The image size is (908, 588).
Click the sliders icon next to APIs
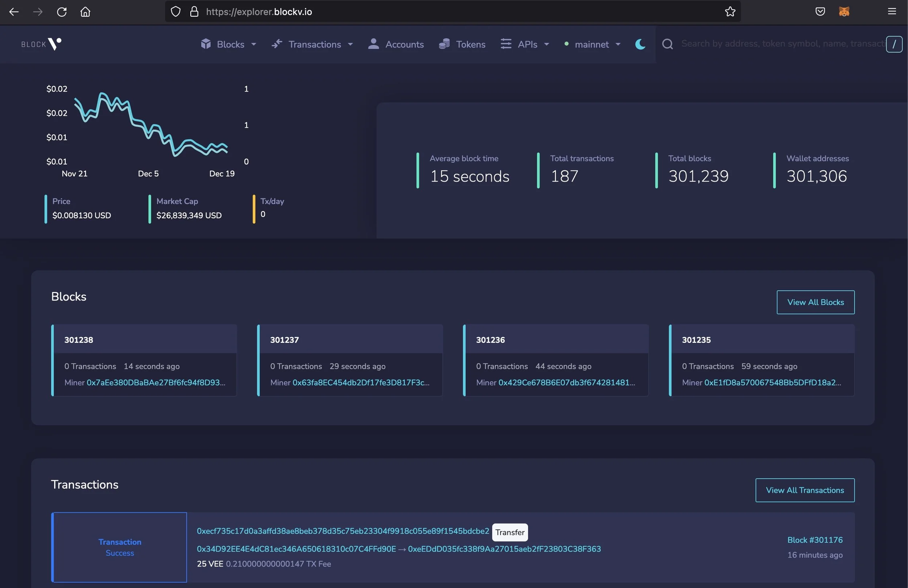point(506,44)
